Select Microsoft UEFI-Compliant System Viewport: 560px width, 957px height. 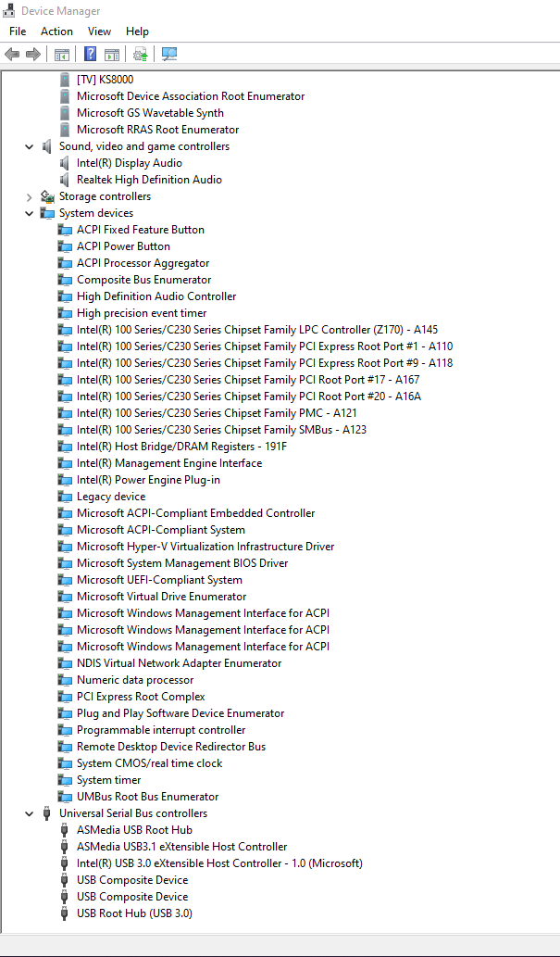[x=160, y=580]
